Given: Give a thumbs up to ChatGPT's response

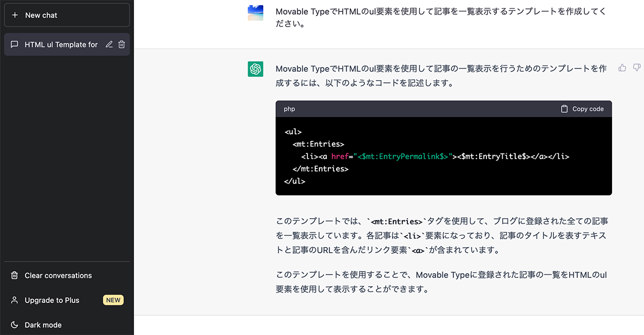Looking at the screenshot, I should click(621, 67).
